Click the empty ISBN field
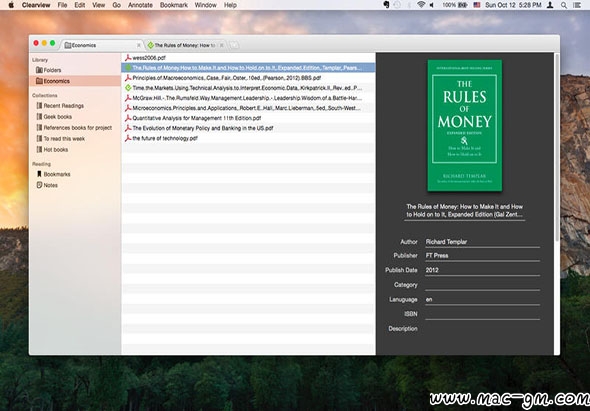The height and width of the screenshot is (411, 590). [x=482, y=314]
